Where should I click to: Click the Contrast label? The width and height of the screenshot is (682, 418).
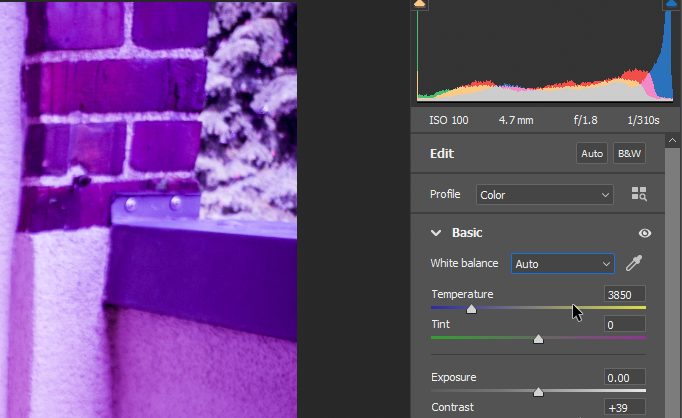(452, 407)
